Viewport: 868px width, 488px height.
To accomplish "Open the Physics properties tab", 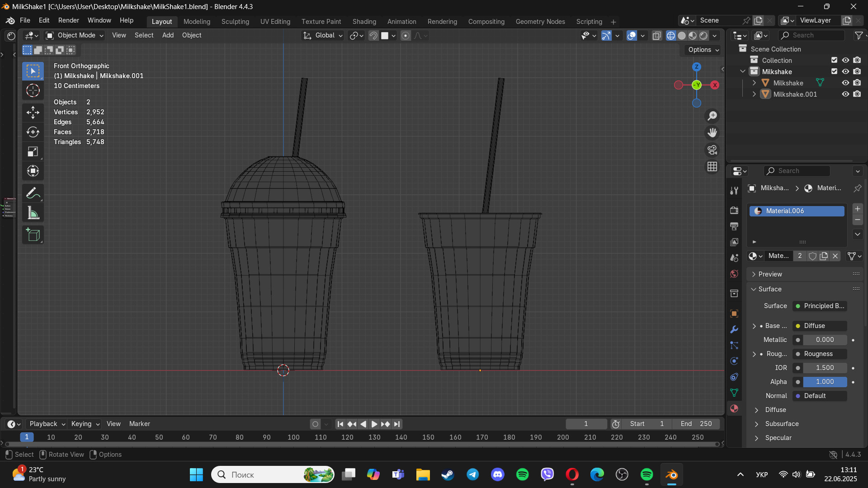I will click(x=734, y=361).
